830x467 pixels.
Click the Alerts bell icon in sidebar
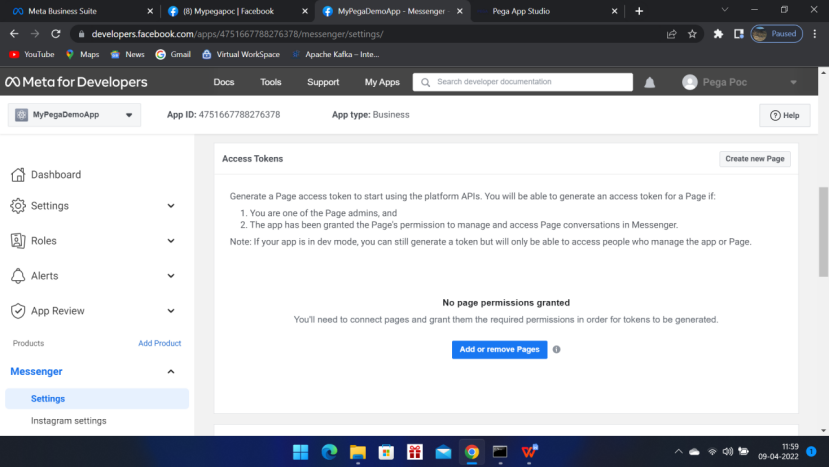(18, 276)
